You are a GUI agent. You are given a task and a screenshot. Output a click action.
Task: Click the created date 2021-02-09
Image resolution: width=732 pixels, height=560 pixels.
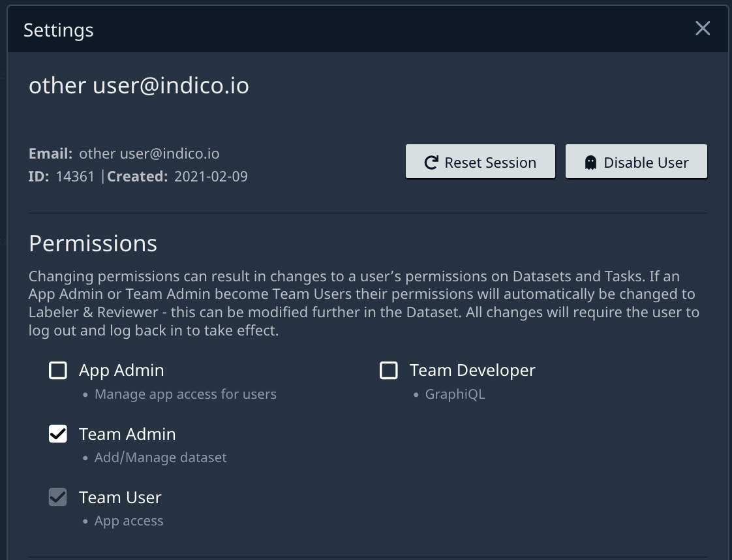click(211, 176)
